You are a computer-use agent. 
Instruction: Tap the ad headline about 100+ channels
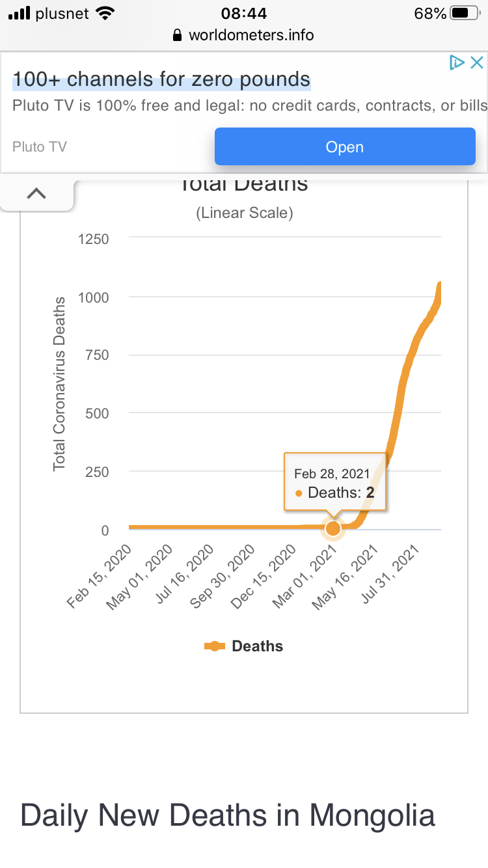click(161, 80)
